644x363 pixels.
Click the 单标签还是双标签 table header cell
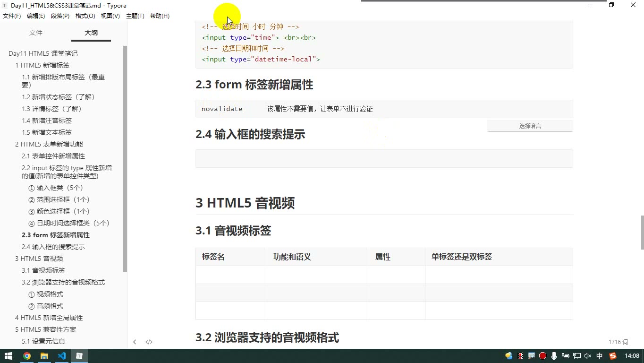pyautogui.click(x=499, y=257)
